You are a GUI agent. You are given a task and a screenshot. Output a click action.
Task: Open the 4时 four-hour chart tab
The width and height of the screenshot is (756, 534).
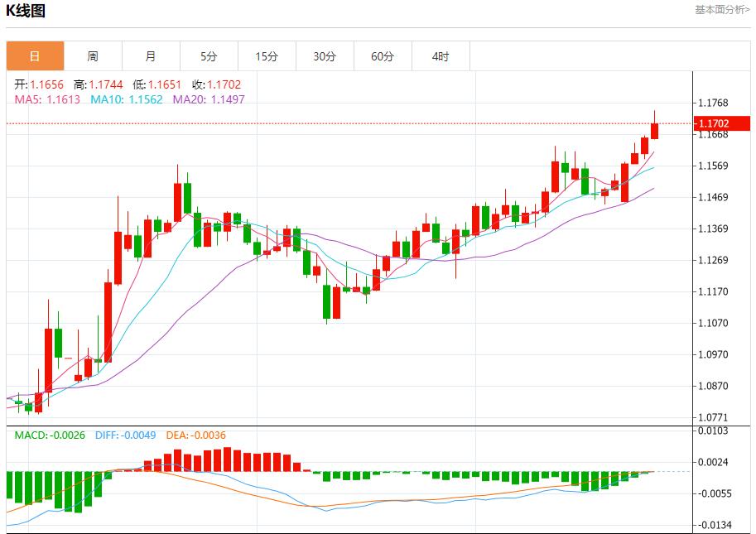coord(441,56)
